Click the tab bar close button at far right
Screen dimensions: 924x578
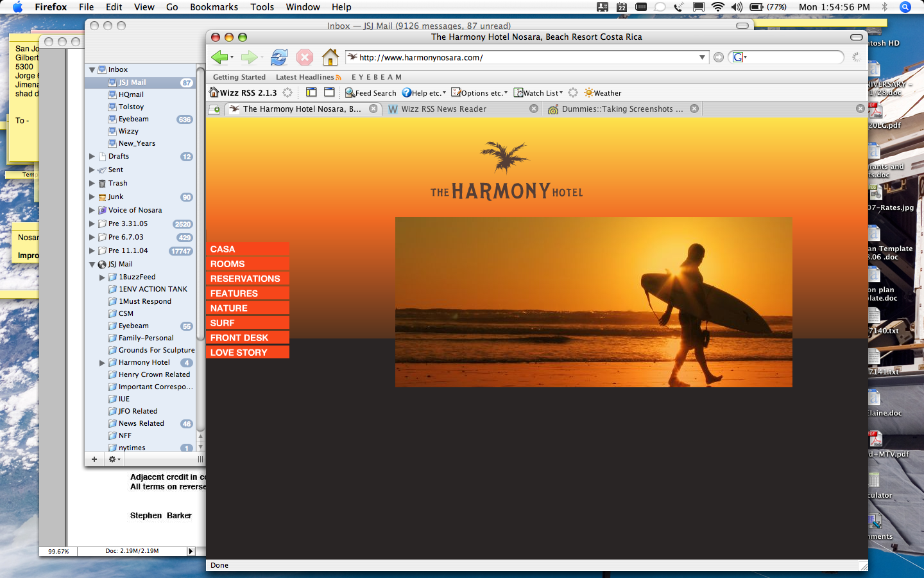click(860, 109)
